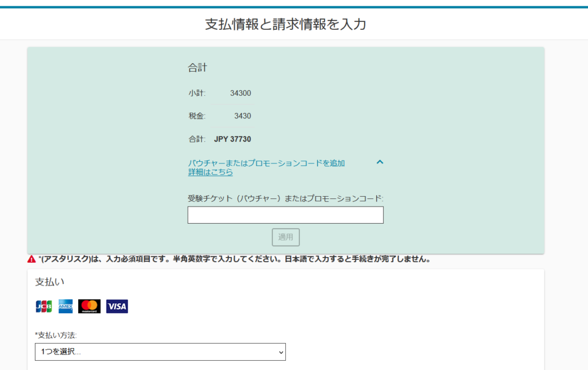Click the 詳細はこちら link

(x=210, y=172)
